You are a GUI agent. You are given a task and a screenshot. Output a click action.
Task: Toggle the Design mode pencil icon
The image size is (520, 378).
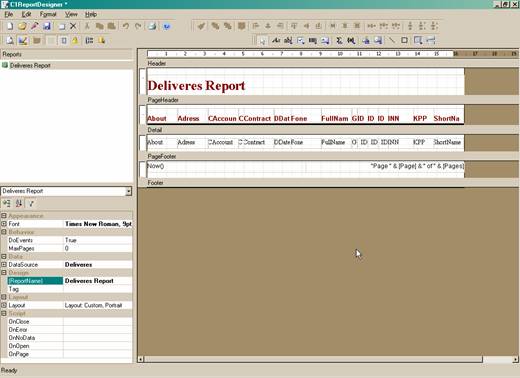23,41
